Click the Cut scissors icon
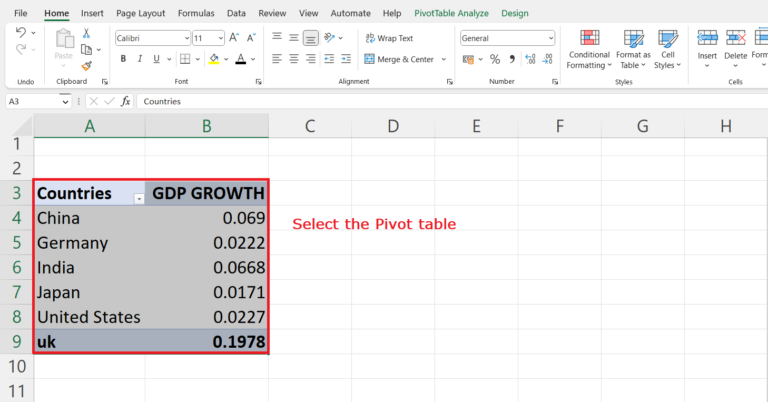768x402 pixels. point(86,33)
